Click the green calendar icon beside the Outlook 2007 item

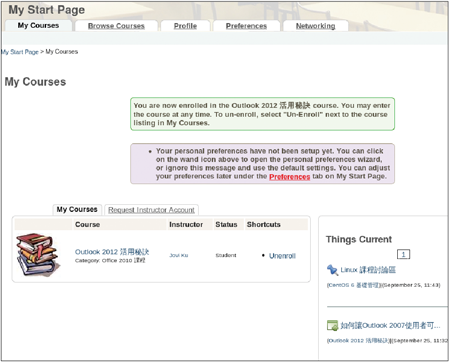click(332, 326)
